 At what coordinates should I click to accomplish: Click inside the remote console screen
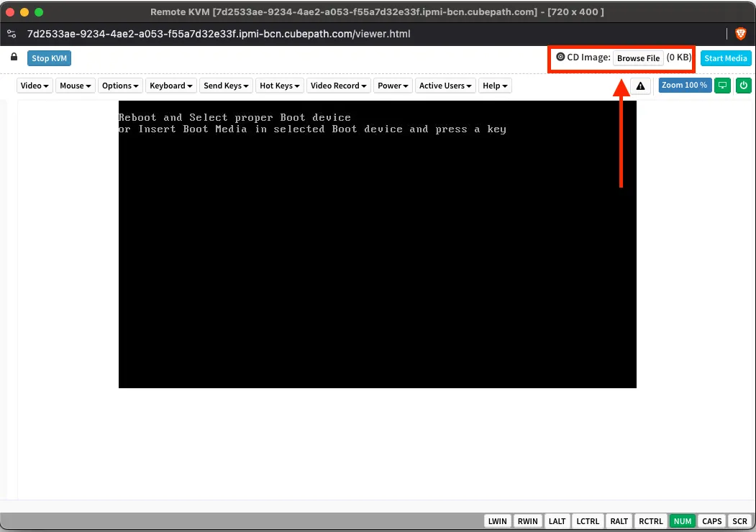click(377, 244)
